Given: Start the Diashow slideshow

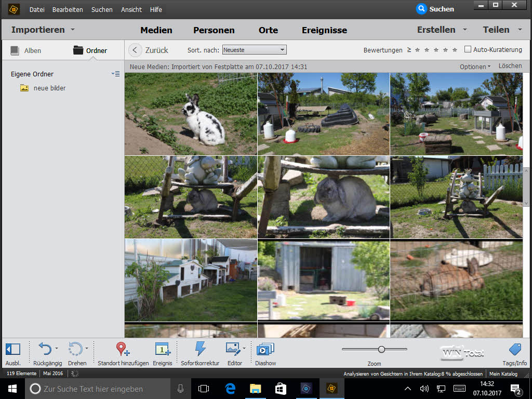Looking at the screenshot, I should [265, 349].
